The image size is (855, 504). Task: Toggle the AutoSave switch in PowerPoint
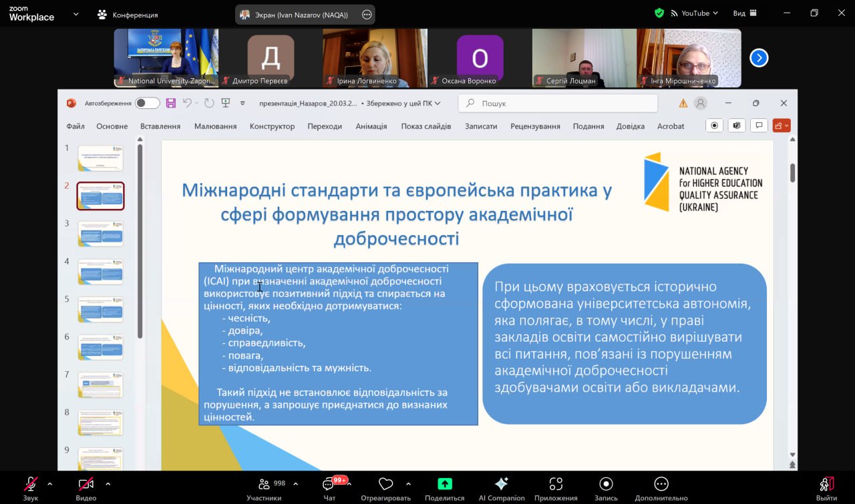[147, 103]
